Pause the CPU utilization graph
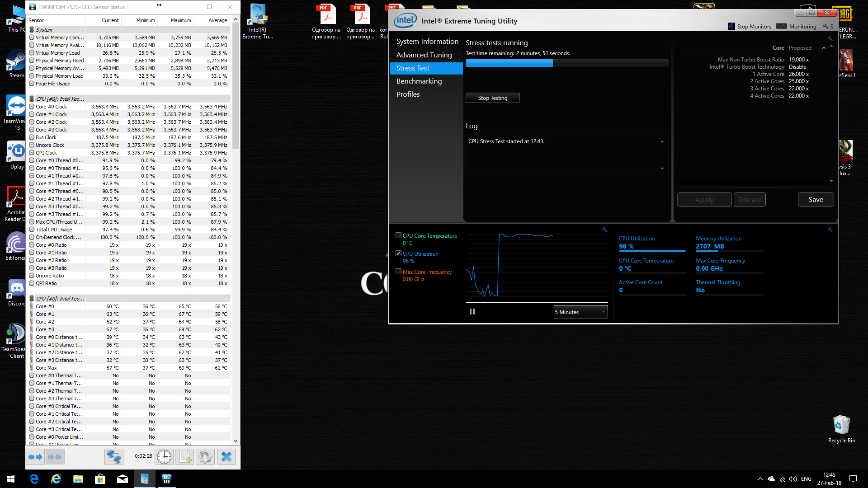This screenshot has height=488, width=868. point(471,311)
